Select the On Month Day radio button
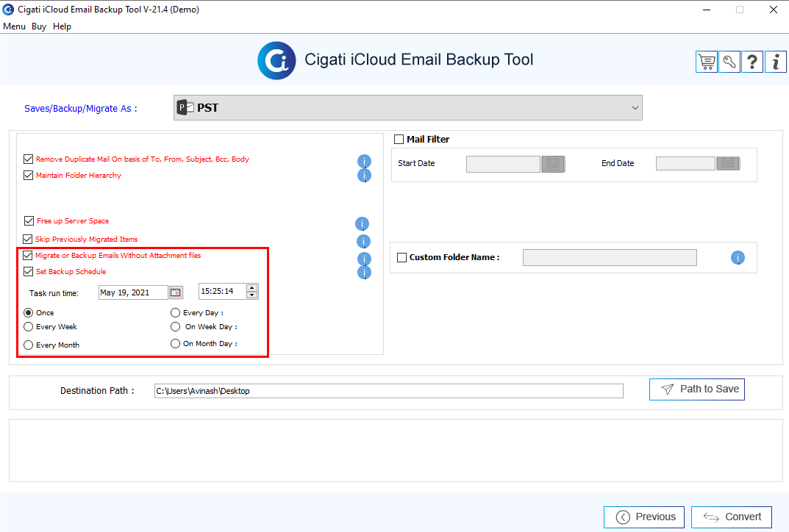This screenshot has width=789, height=532. [x=175, y=343]
